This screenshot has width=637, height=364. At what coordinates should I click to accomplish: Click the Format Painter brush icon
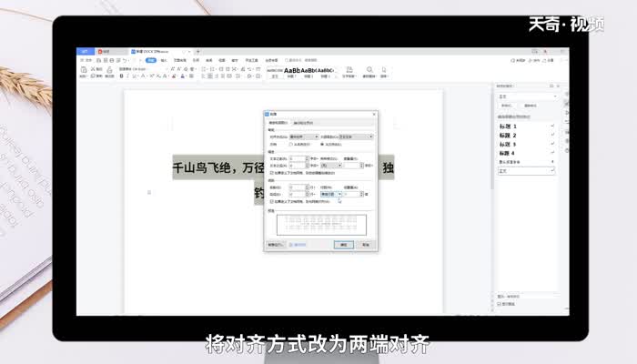pyautogui.click(x=109, y=70)
